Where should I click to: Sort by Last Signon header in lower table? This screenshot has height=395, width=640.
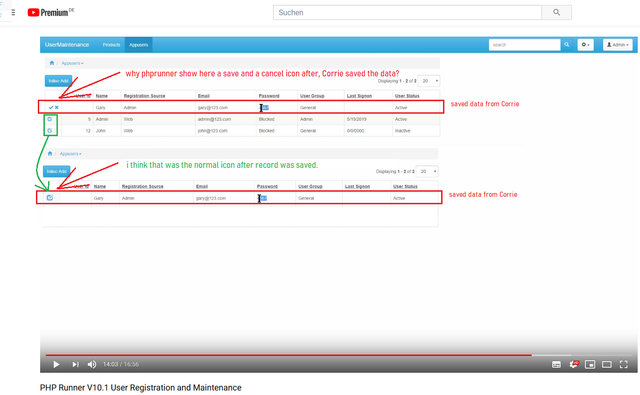point(357,186)
